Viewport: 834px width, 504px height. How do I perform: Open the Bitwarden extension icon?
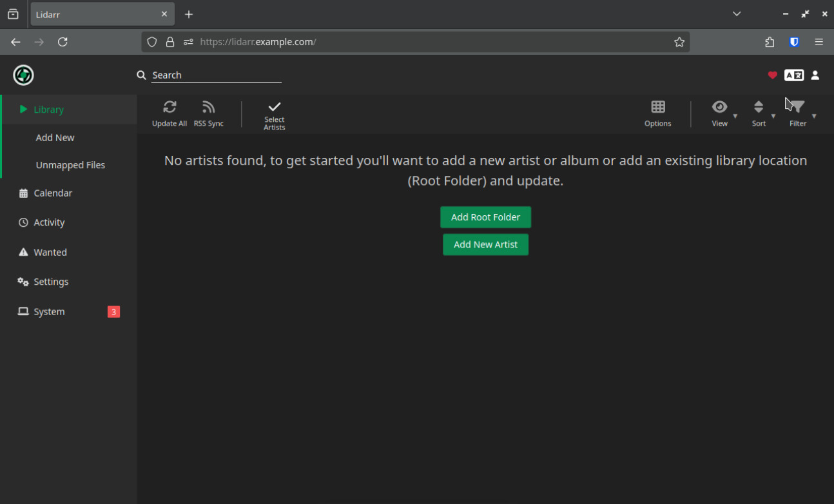point(794,42)
